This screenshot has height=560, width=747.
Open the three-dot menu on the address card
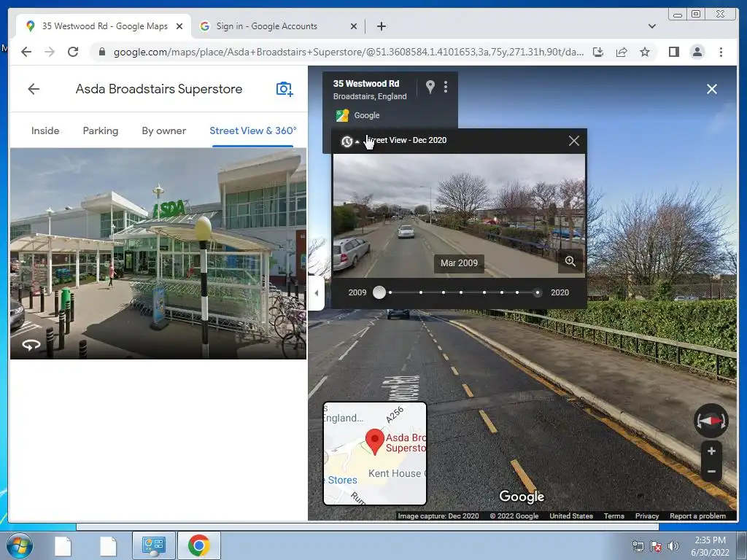(446, 87)
